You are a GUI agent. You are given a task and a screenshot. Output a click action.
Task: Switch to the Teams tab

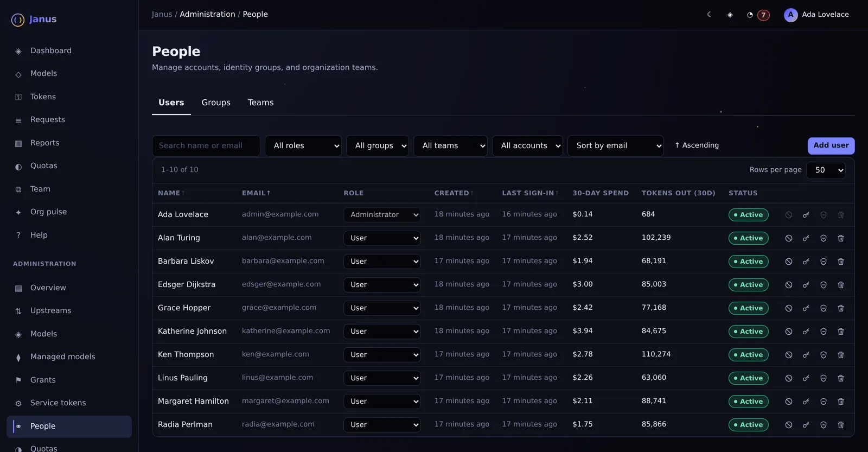click(260, 103)
